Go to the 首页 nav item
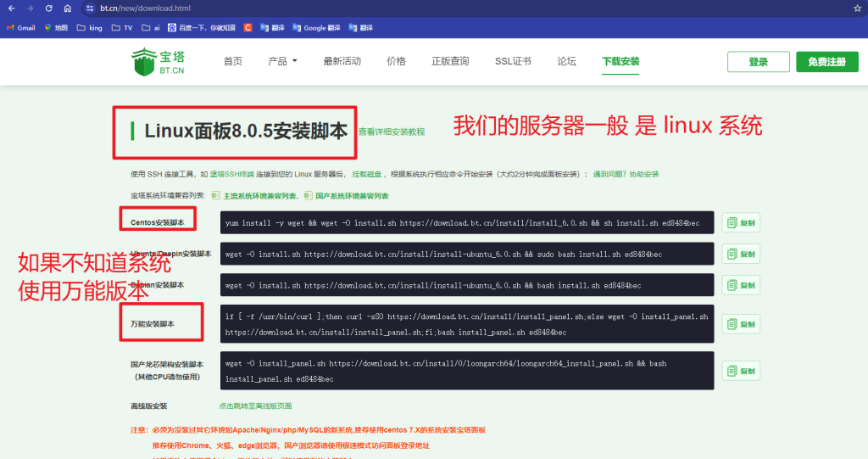Image resolution: width=868 pixels, height=459 pixels. click(233, 61)
